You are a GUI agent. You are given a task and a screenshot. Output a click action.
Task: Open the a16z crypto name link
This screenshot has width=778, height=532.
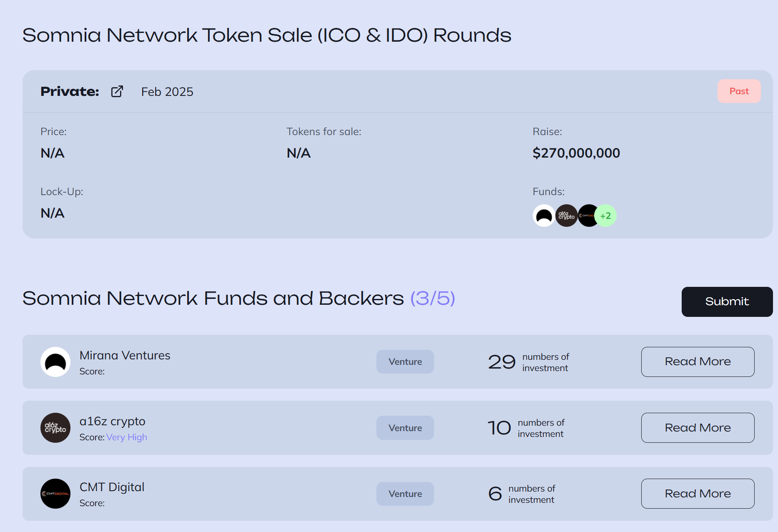[112, 421]
